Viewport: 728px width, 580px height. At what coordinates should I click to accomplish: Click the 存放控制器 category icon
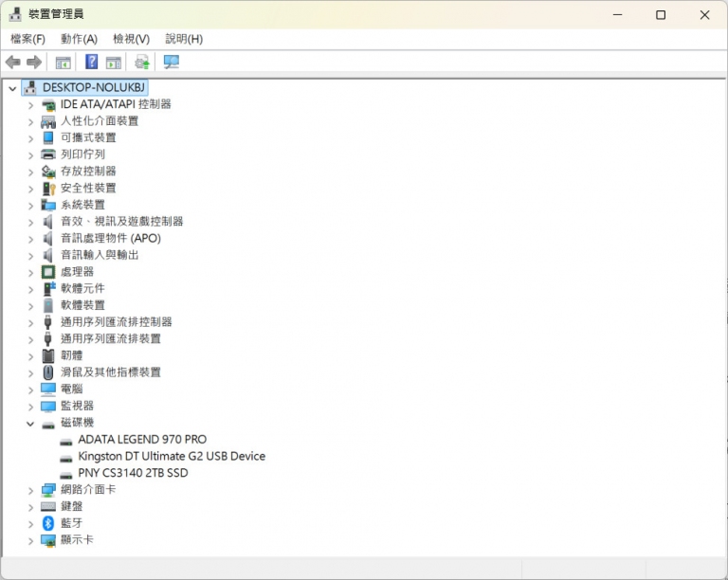coord(48,172)
